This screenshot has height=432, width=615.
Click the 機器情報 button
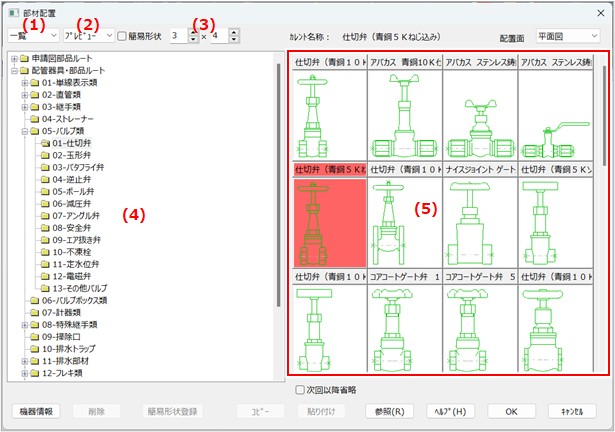38,411
